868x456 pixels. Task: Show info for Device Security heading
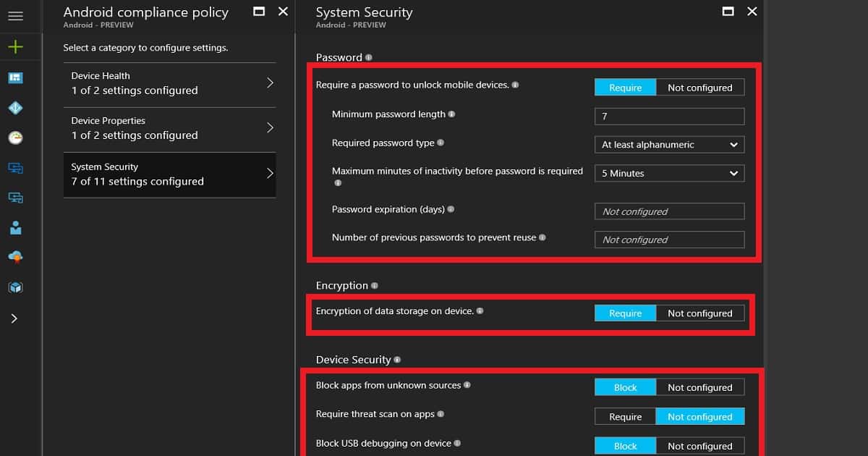397,360
